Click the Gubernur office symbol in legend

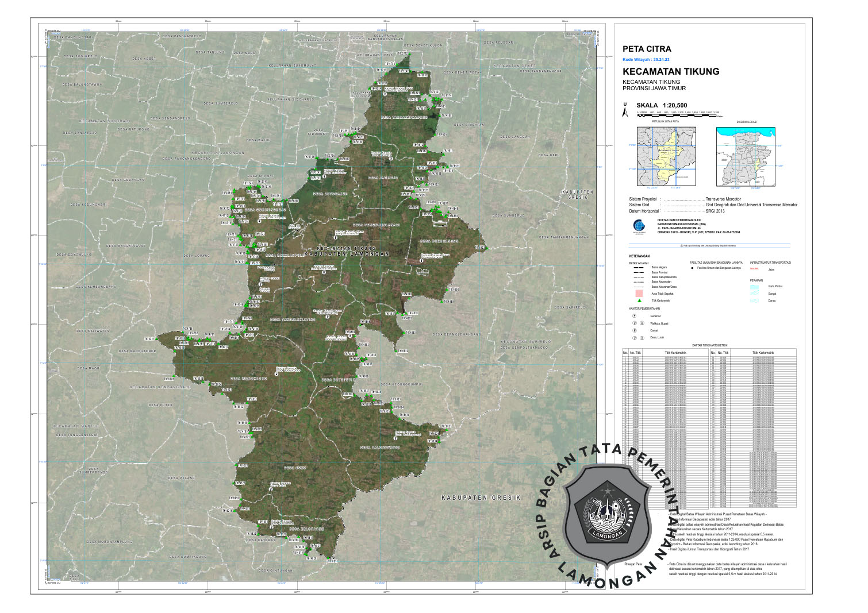click(x=635, y=316)
